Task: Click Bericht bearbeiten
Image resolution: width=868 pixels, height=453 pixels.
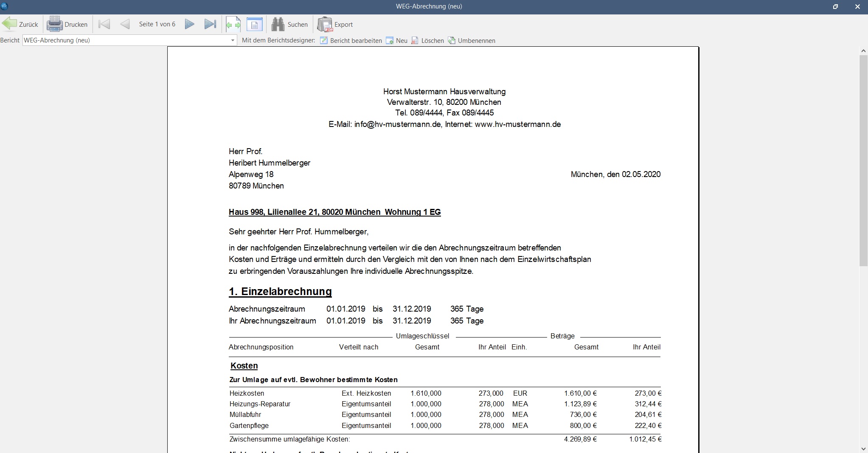Action: pyautogui.click(x=351, y=40)
